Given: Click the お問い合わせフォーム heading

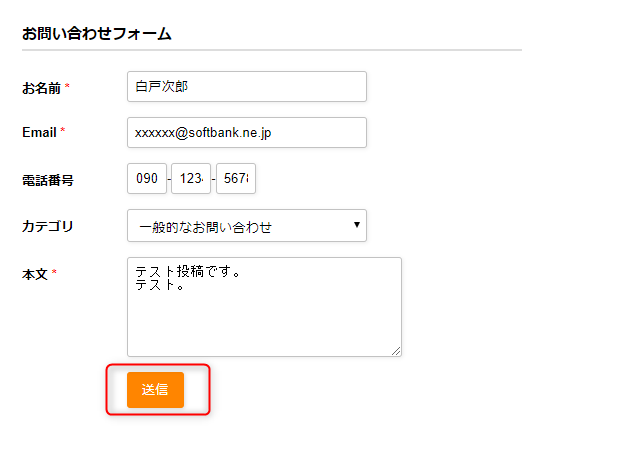Looking at the screenshot, I should (97, 34).
